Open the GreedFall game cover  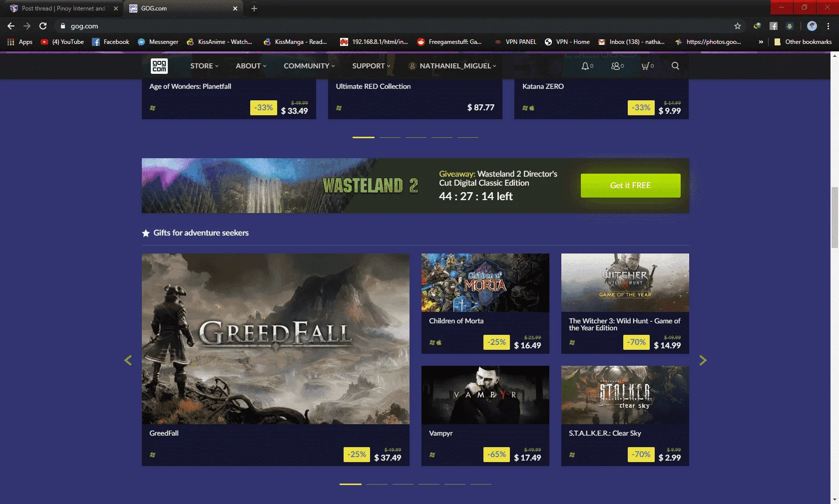tap(276, 339)
